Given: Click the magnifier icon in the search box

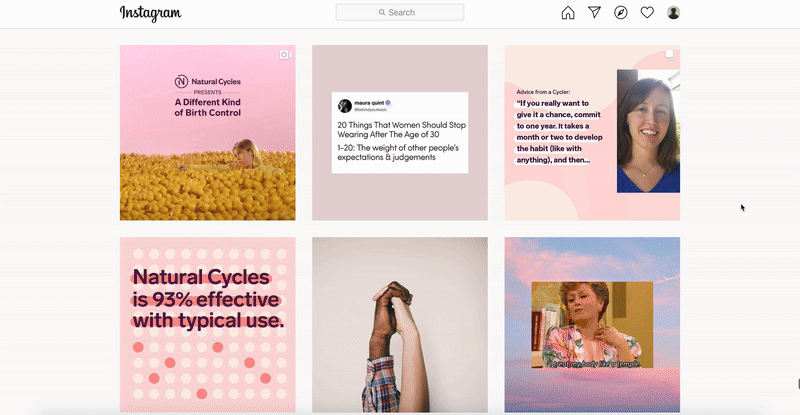Looking at the screenshot, I should (382, 12).
